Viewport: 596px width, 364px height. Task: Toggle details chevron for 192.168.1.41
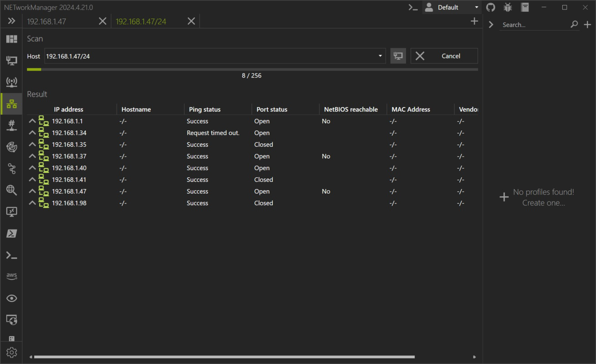point(32,180)
